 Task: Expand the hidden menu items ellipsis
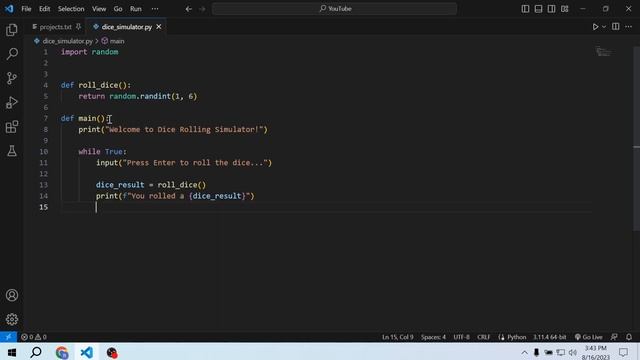[x=155, y=9]
